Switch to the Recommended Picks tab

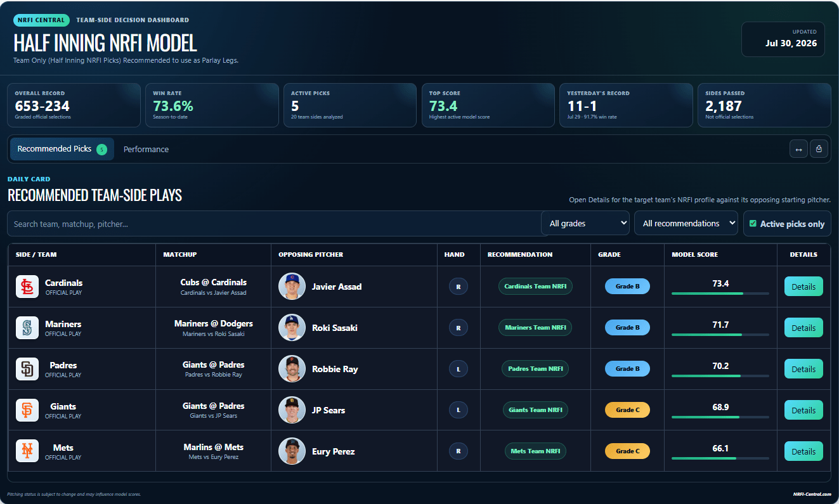coord(62,149)
